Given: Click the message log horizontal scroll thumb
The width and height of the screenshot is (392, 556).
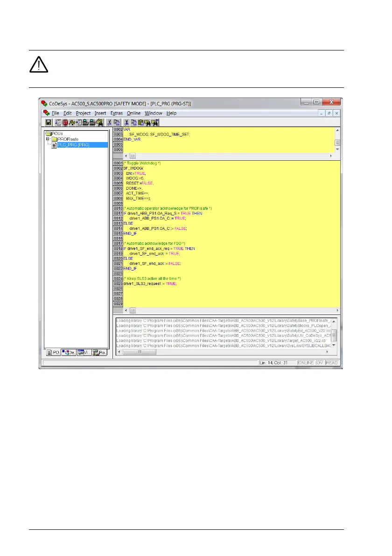Looking at the screenshot, I should 140,352.
